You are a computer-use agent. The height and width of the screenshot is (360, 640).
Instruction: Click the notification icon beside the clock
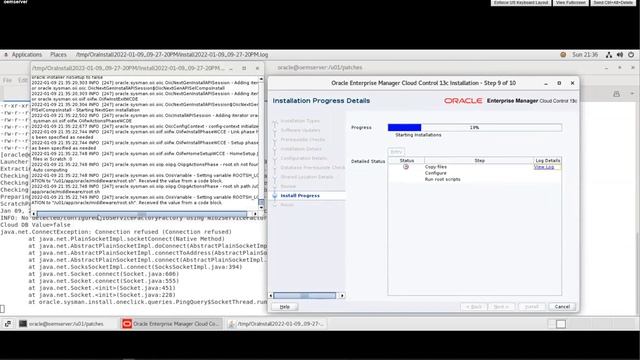[x=563, y=55]
